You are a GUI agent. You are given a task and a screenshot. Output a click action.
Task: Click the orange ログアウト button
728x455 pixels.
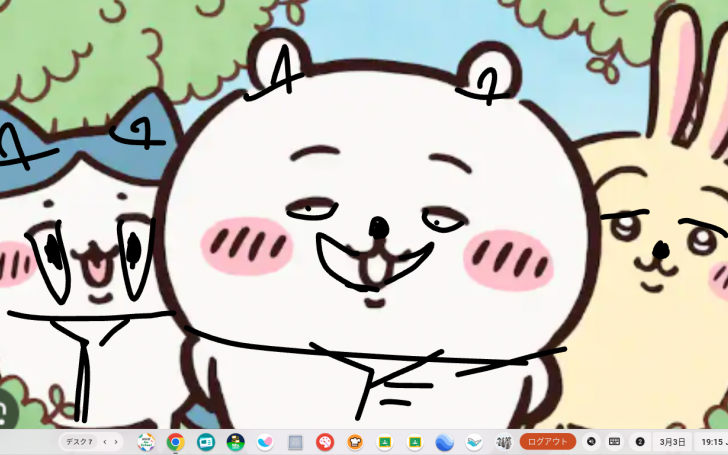(548, 442)
